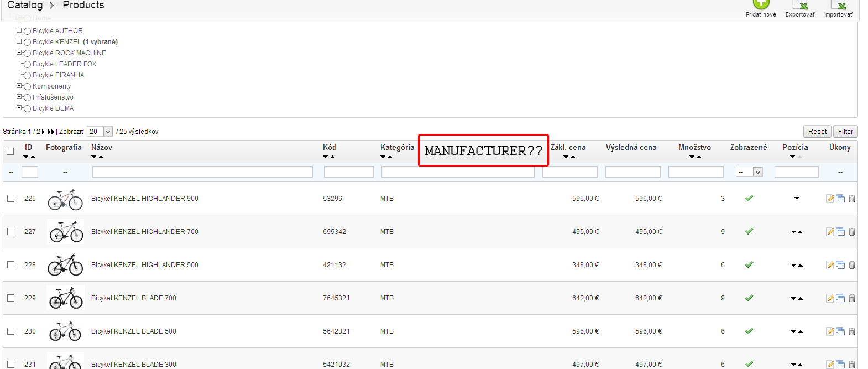Select Bicykle LEADER FOX radio button
This screenshot has height=369, width=868.
coord(27,65)
